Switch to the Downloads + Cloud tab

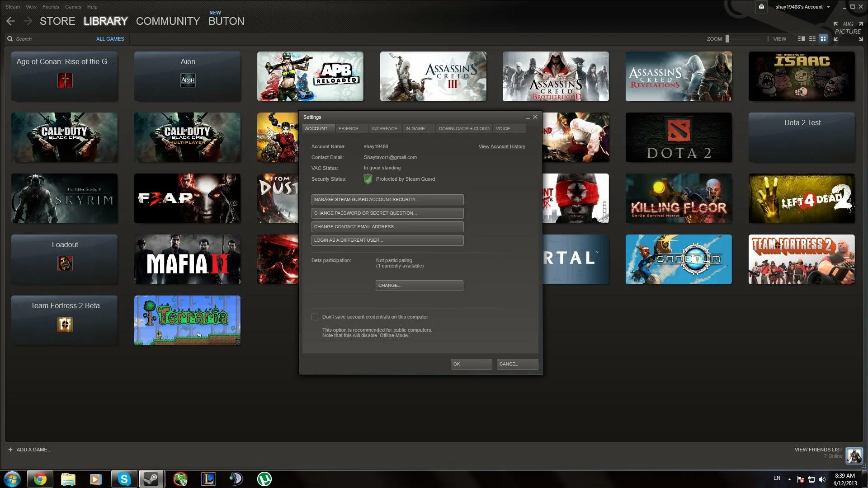coord(464,129)
